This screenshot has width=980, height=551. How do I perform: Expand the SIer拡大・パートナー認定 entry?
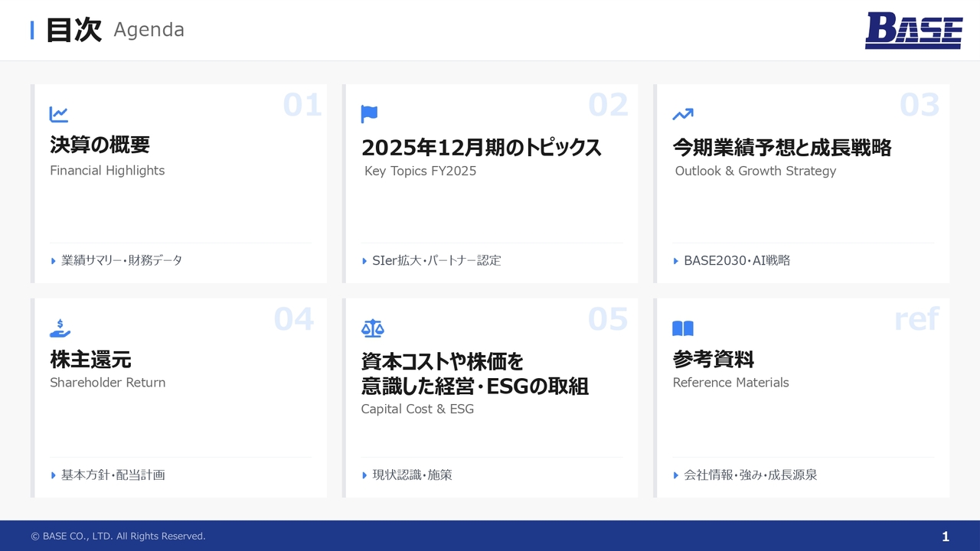(436, 260)
